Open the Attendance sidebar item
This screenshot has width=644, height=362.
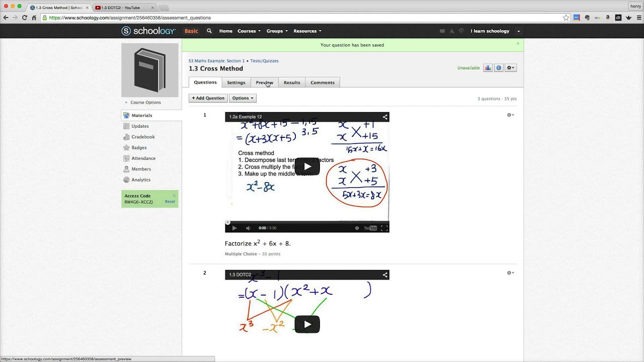(x=143, y=158)
